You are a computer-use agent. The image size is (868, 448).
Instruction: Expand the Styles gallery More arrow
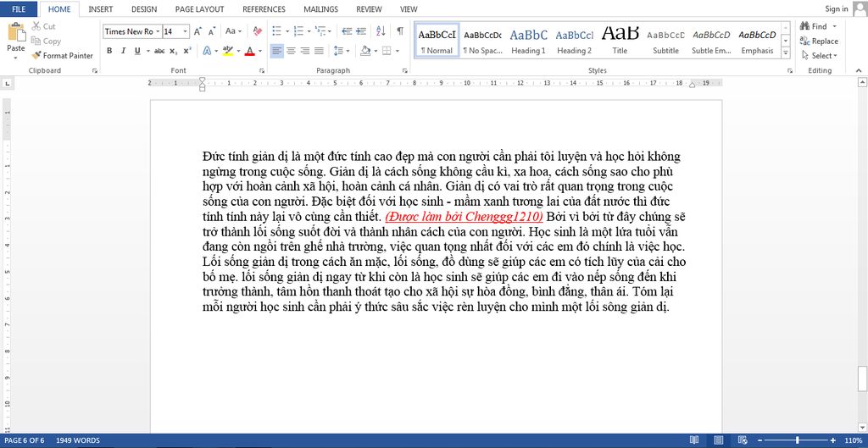(x=786, y=53)
